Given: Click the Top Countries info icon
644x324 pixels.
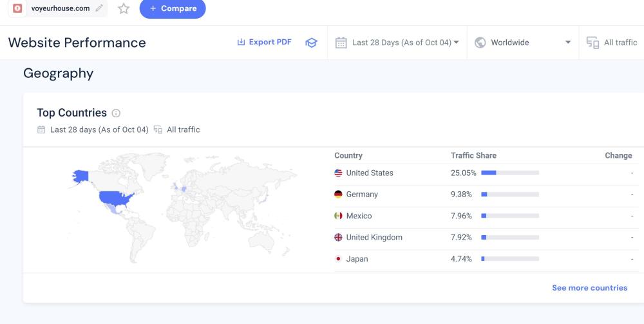Looking at the screenshot, I should (x=116, y=113).
